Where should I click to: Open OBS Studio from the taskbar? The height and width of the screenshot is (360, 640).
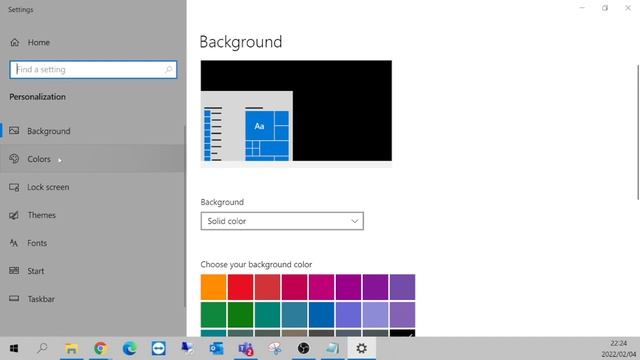[303, 349]
